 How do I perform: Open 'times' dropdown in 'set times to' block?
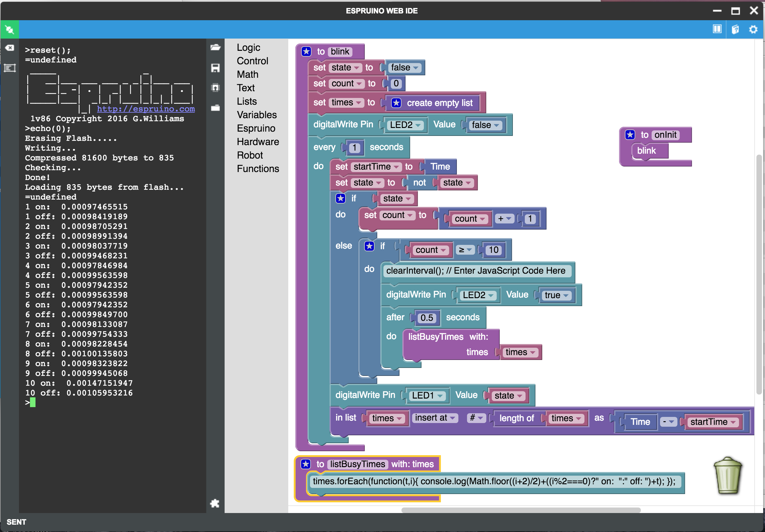346,102
